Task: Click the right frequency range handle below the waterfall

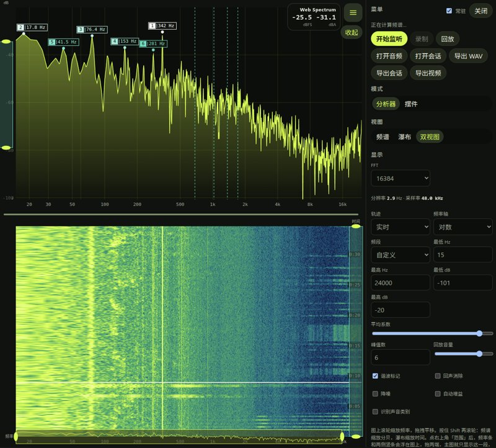Action: pos(342,437)
